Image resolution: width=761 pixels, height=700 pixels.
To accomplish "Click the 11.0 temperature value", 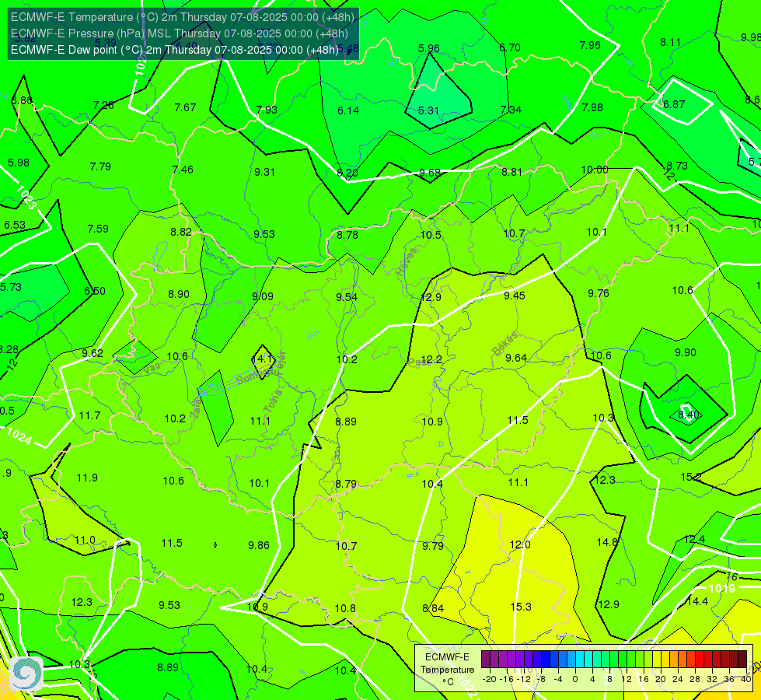I will coord(85,541).
